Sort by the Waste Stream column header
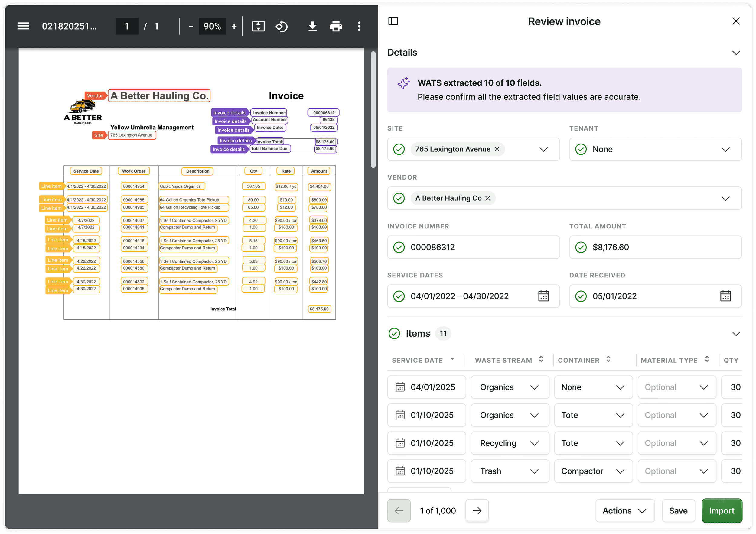756x534 pixels. click(x=509, y=360)
